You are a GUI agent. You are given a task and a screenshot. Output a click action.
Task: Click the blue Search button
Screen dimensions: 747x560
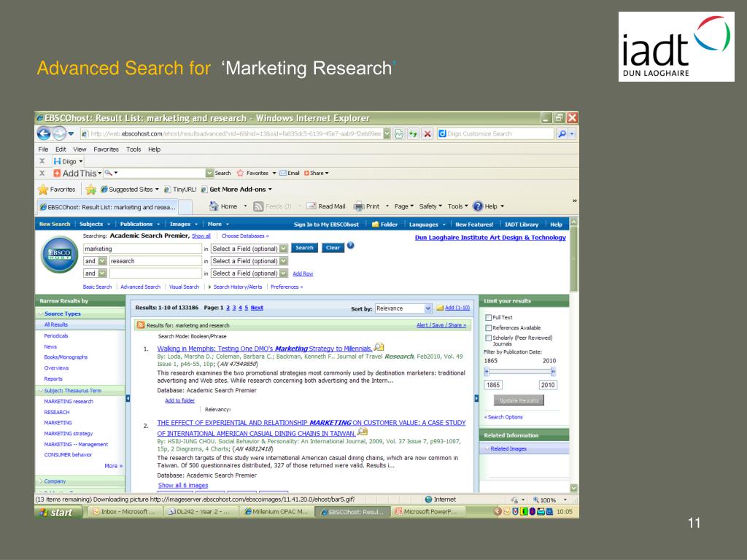(304, 248)
